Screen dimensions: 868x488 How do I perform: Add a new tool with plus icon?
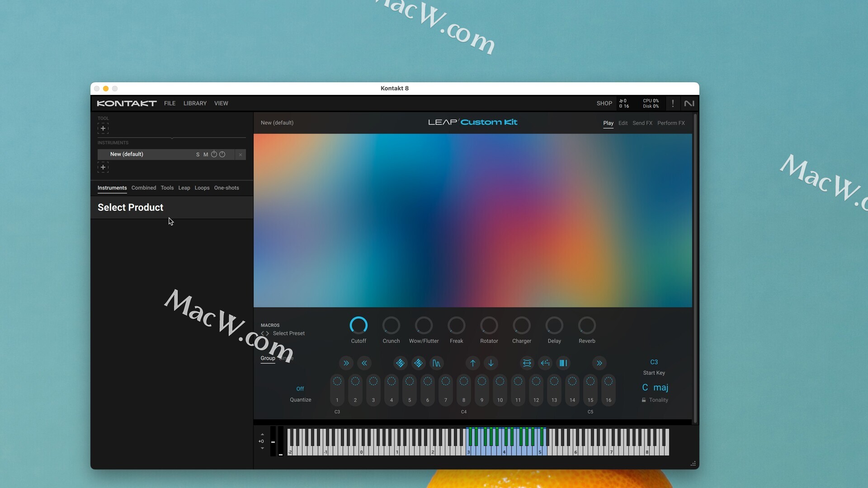point(103,129)
